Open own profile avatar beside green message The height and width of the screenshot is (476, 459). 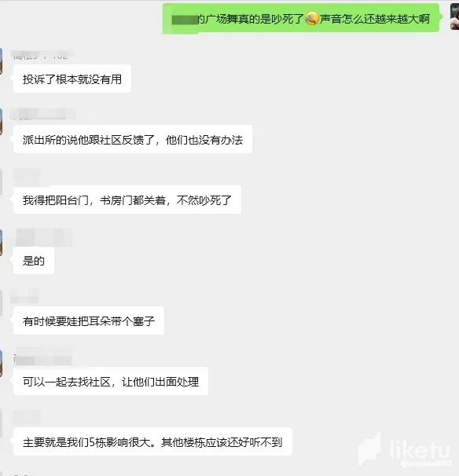(455, 16)
